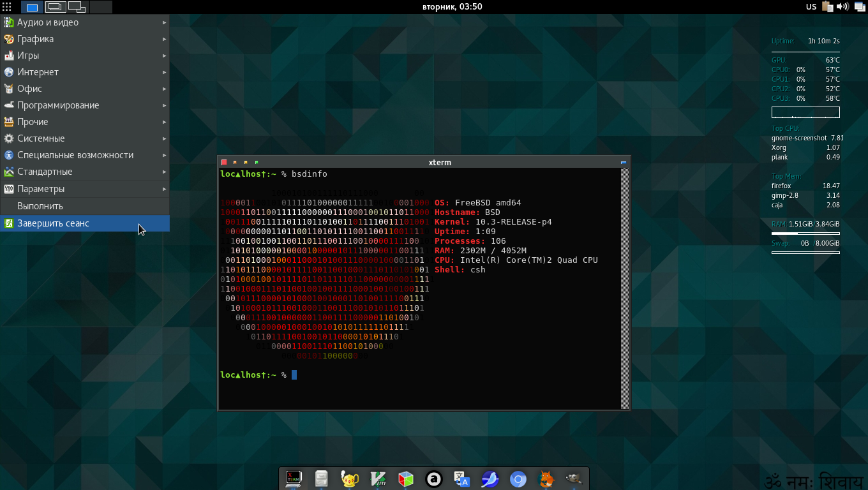Image resolution: width=868 pixels, height=490 pixels.
Task: Open the clock showing вторник, 03:50
Action: point(452,7)
